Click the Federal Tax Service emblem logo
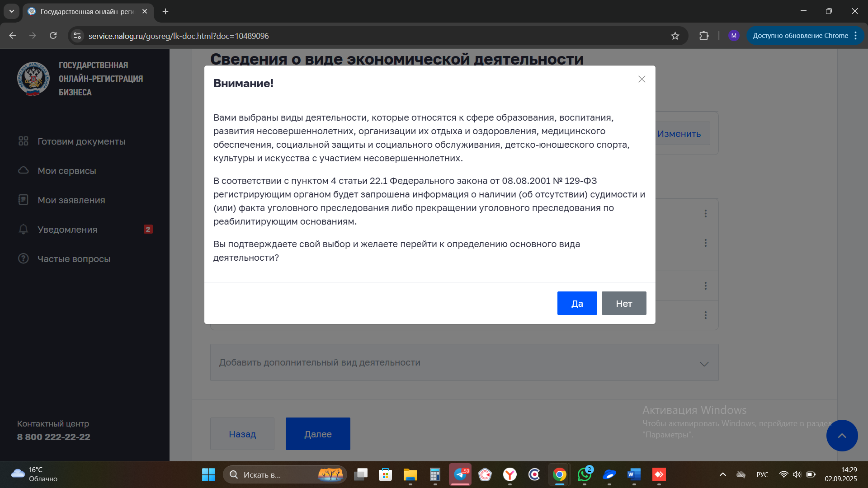The image size is (868, 488). click(x=33, y=79)
